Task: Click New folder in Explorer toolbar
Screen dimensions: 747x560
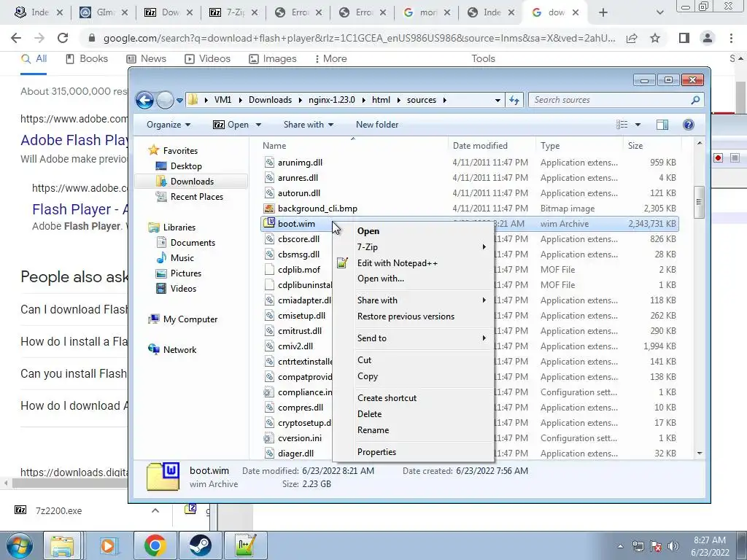Action: 377,125
